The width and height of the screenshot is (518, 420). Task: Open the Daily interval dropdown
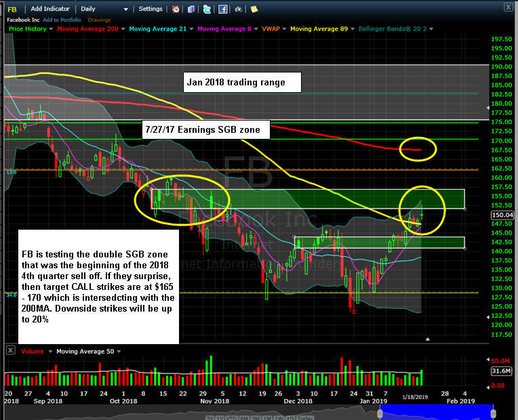coord(104,9)
